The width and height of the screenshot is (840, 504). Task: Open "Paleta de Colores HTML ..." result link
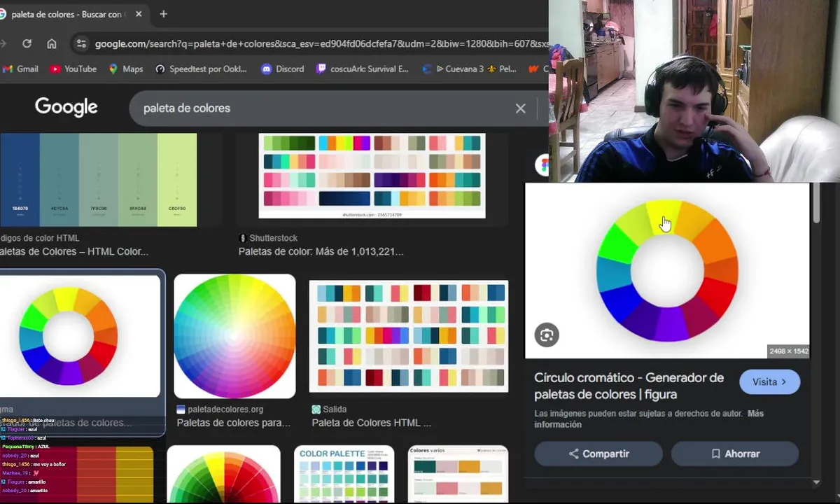tap(371, 423)
